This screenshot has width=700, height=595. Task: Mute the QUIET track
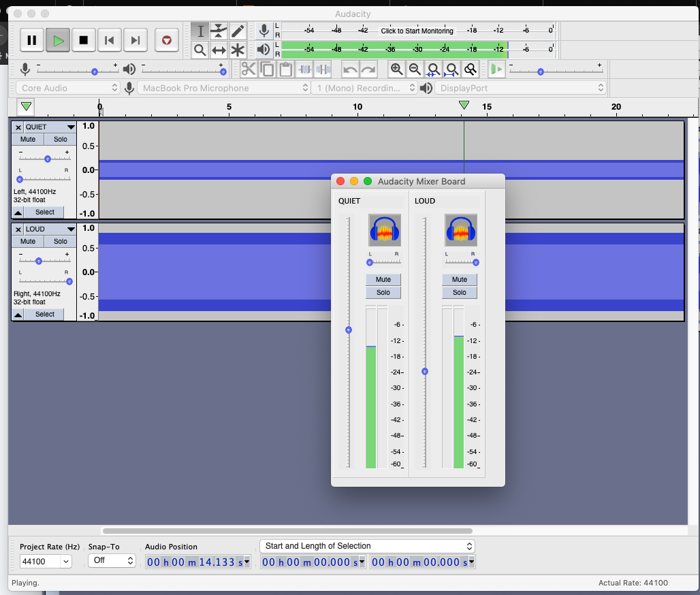[27, 138]
